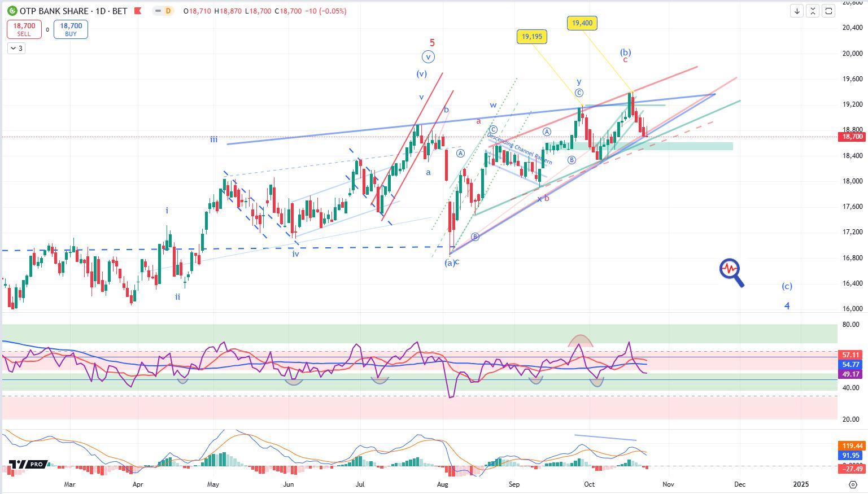The height and width of the screenshot is (494, 868).
Task: Select the blue (a) label near August low
Action: [450, 263]
